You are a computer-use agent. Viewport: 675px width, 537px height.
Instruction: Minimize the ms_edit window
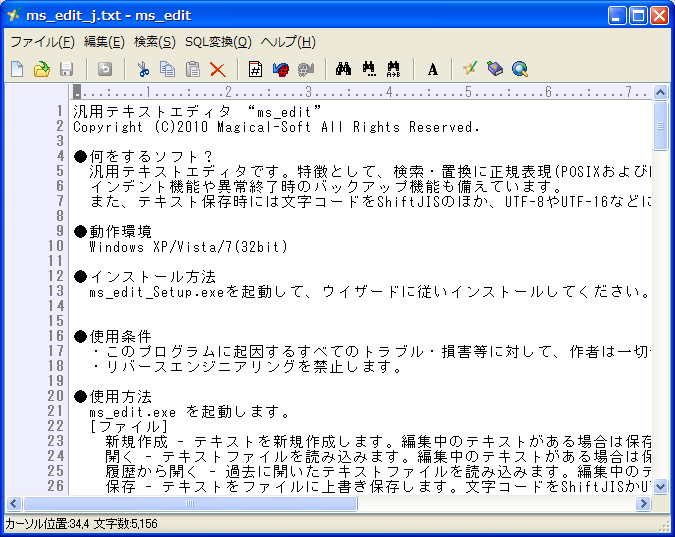(617, 16)
